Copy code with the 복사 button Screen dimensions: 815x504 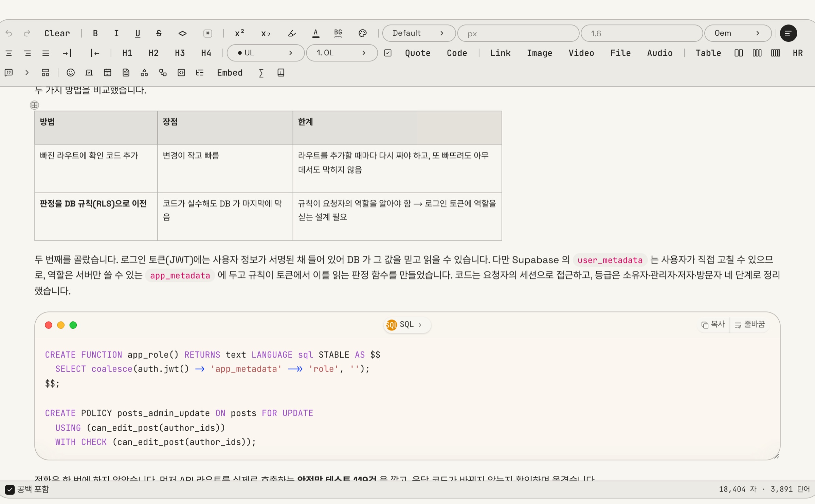click(713, 325)
